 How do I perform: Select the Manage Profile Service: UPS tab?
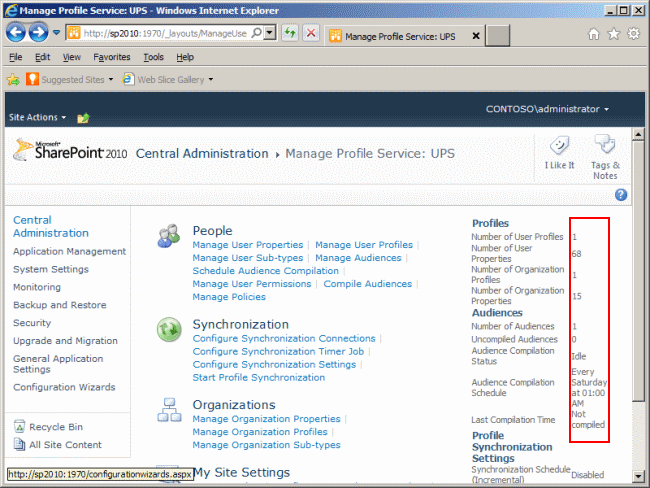(x=400, y=36)
